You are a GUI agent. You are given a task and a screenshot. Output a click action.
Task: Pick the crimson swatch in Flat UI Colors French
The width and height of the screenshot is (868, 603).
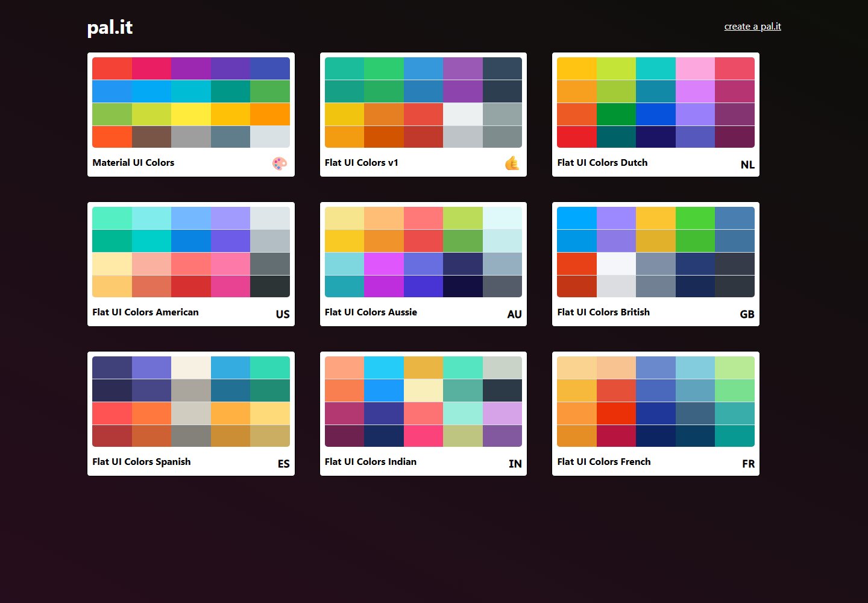coord(616,436)
